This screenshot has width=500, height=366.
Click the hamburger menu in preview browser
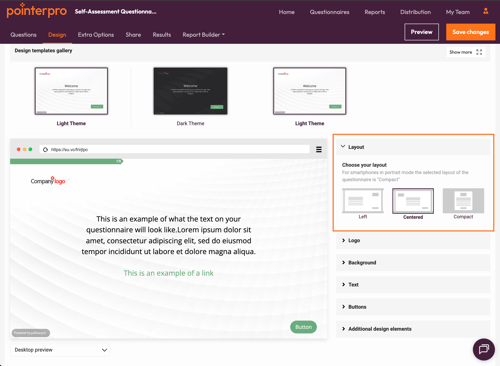tap(319, 149)
